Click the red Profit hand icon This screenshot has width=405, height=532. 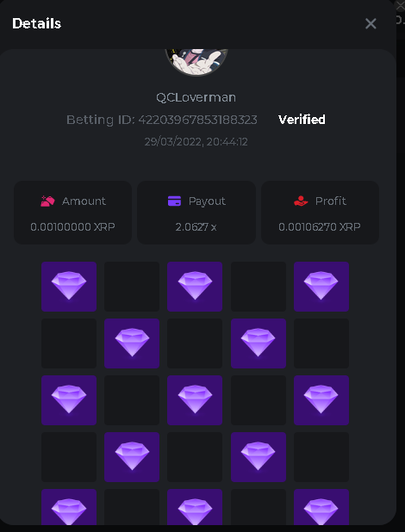coord(301,201)
